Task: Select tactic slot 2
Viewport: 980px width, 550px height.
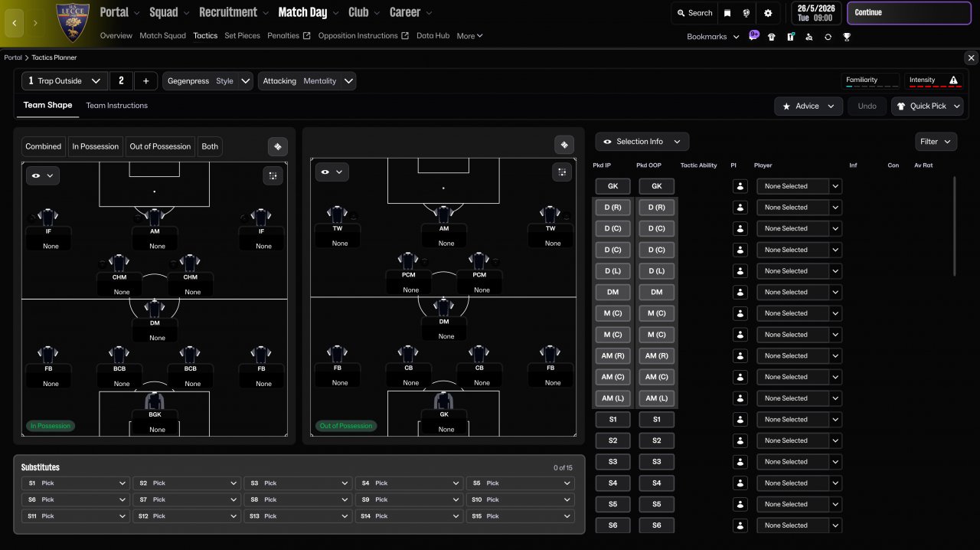Action: (121, 81)
